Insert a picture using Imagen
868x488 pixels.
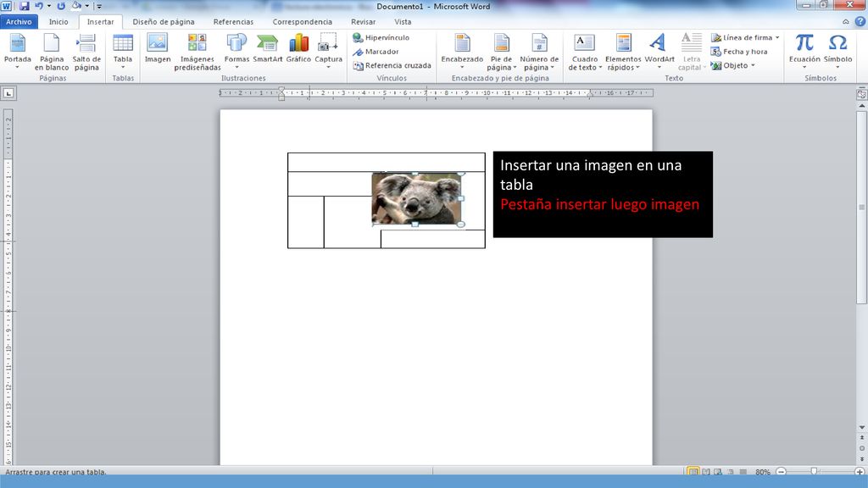(157, 48)
